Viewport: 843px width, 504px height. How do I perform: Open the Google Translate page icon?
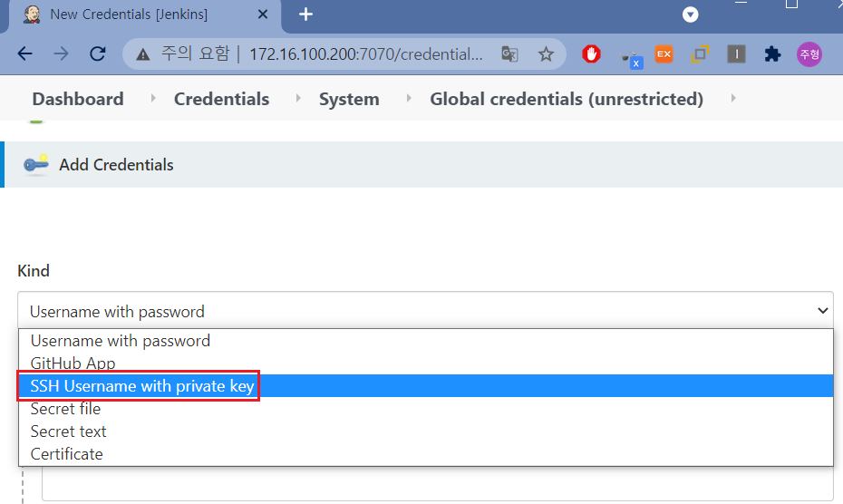(x=509, y=54)
